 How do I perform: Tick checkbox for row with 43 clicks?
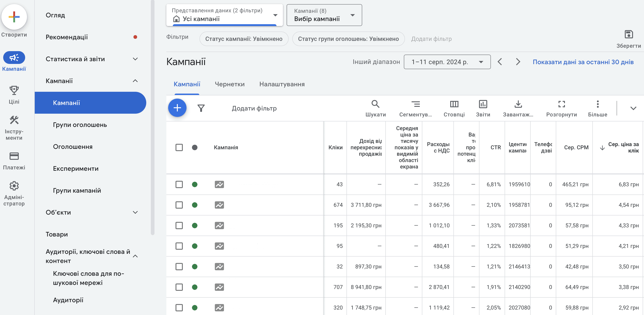coord(179,184)
